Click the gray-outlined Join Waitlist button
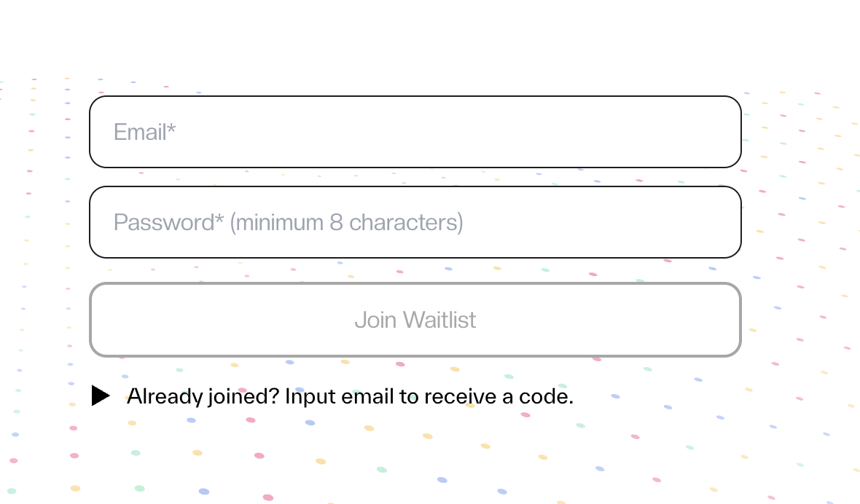Viewport: 860px width, 504px height. [x=415, y=320]
